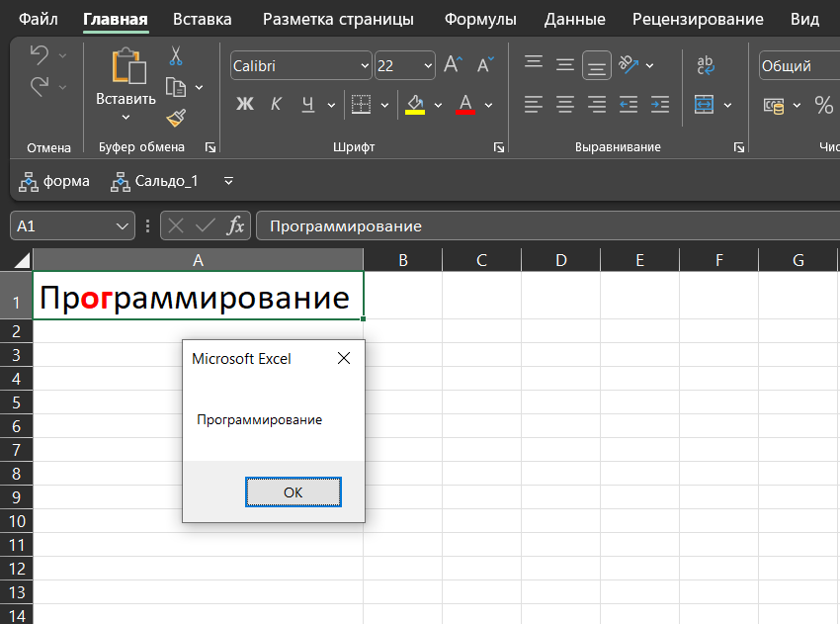Expand the Name Box A1 dropdown

click(x=123, y=226)
